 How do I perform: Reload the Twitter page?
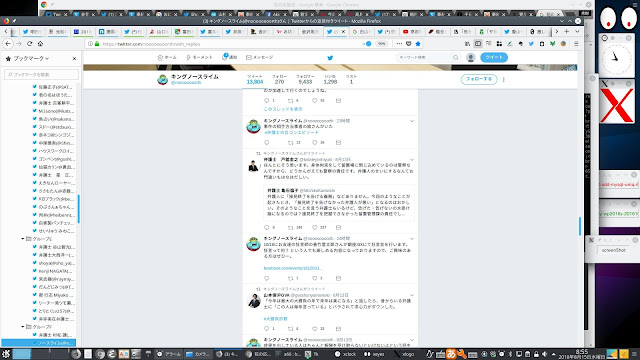tap(29, 44)
